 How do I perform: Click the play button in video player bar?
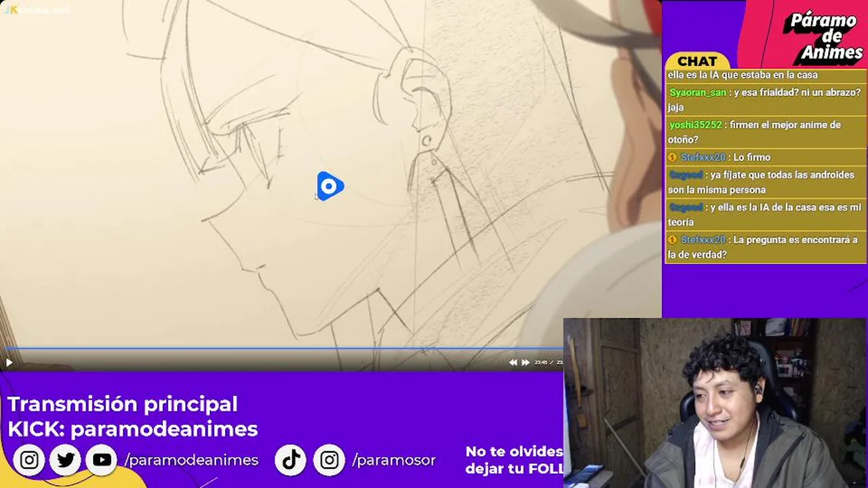[x=9, y=363]
